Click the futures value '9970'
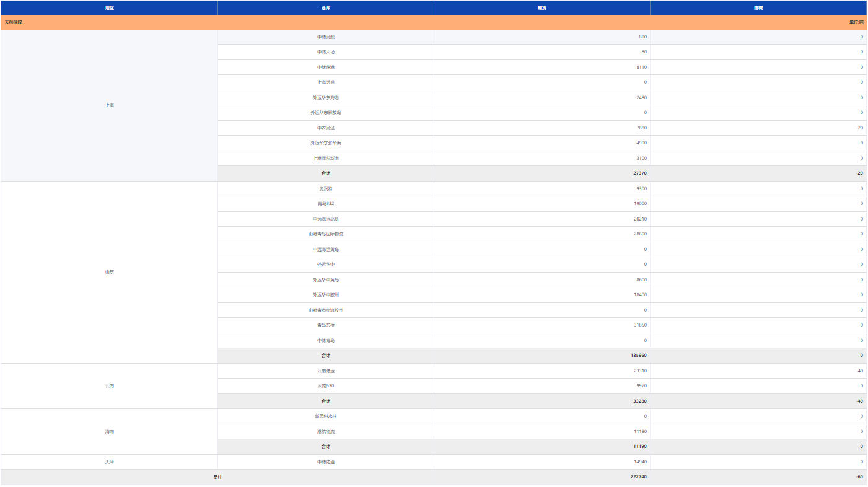Screen dimensions: 868x487 [642, 386]
